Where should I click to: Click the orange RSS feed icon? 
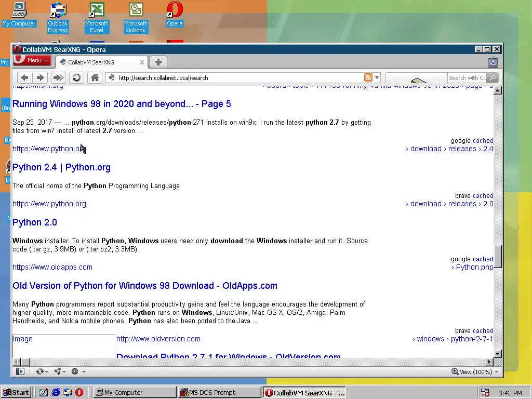coord(368,78)
